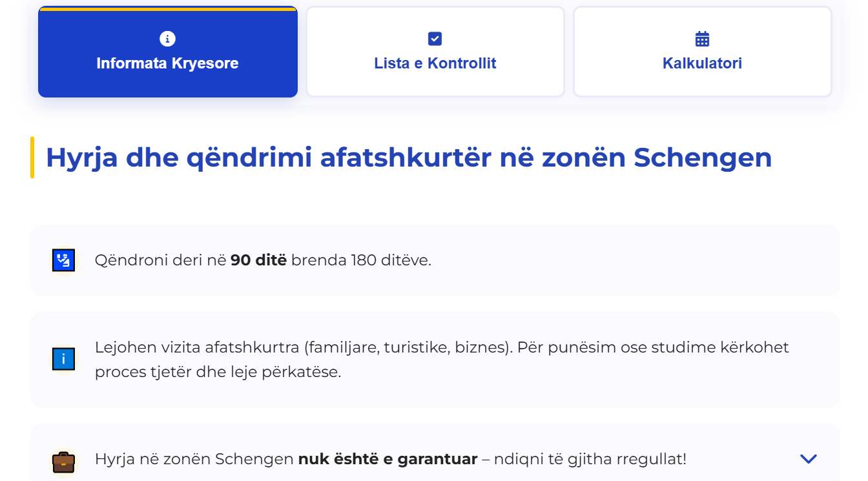Click the bold '90 ditë' text
Image resolution: width=868 pixels, height=481 pixels.
click(x=258, y=260)
